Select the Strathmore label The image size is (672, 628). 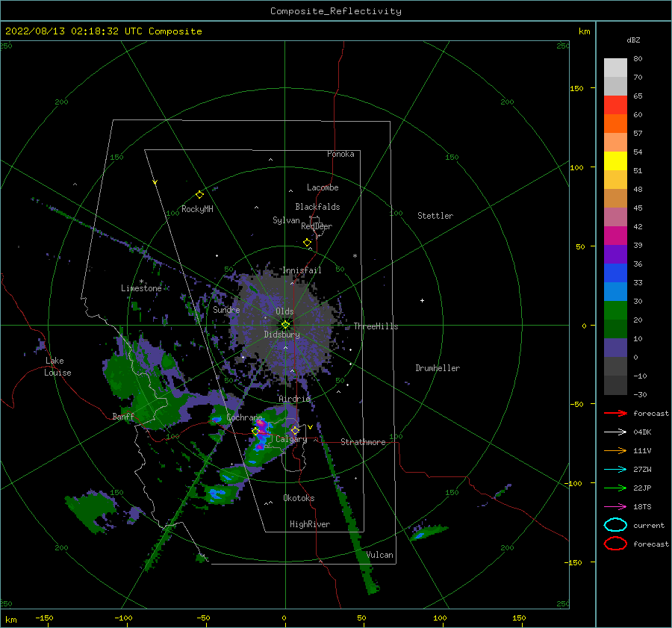pos(363,442)
